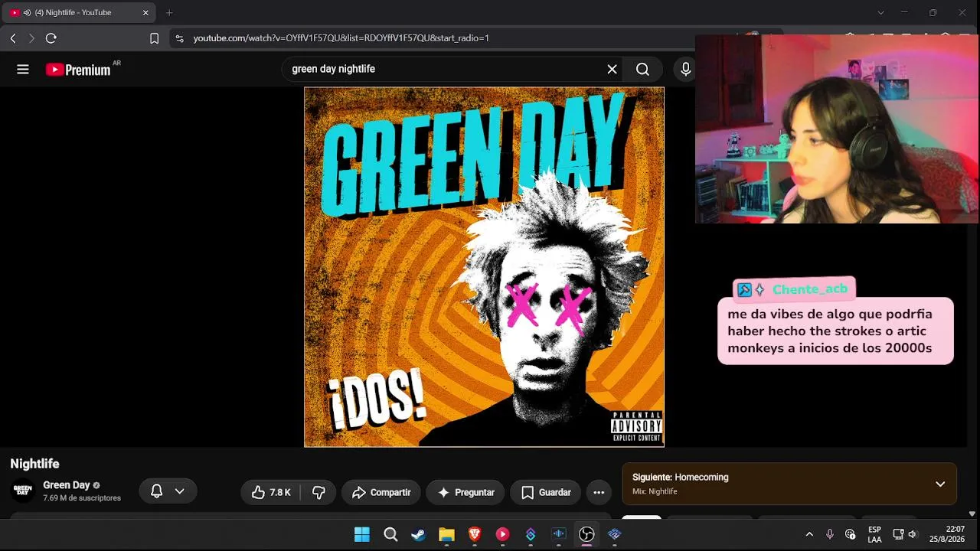Click the system tray microphone icon
This screenshot has width=980, height=551.
pos(830,534)
